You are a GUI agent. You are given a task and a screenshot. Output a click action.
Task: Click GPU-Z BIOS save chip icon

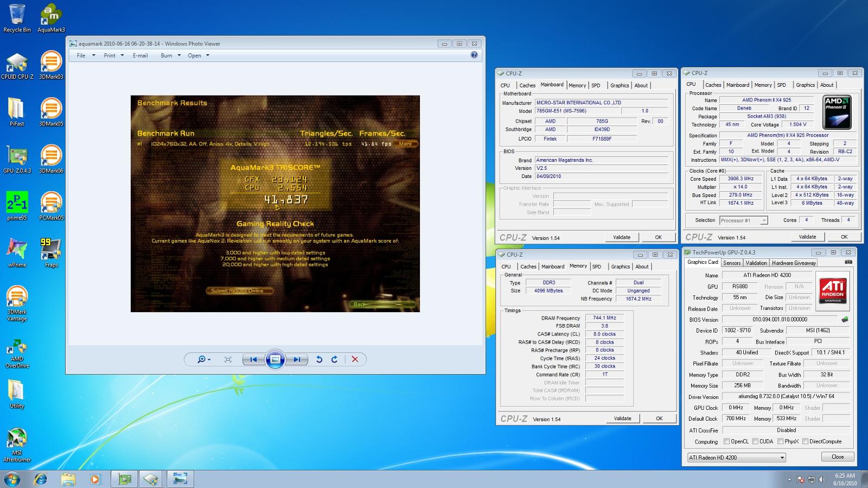(845, 319)
